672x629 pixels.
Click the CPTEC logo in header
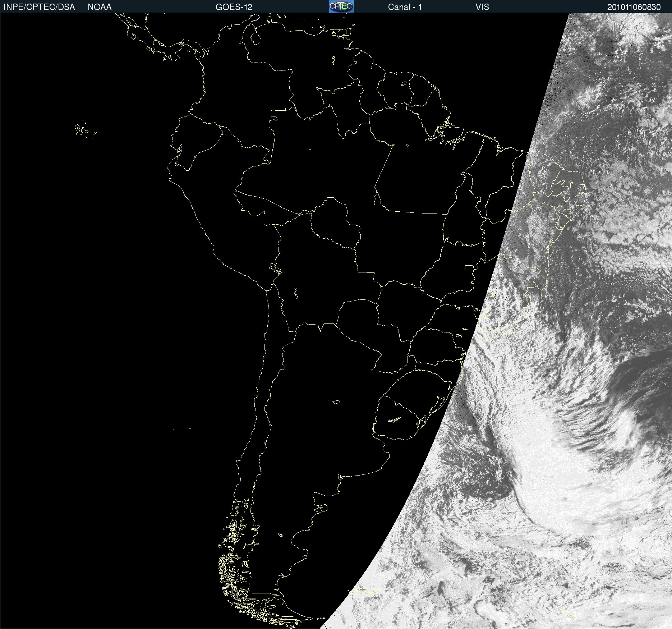click(341, 6)
